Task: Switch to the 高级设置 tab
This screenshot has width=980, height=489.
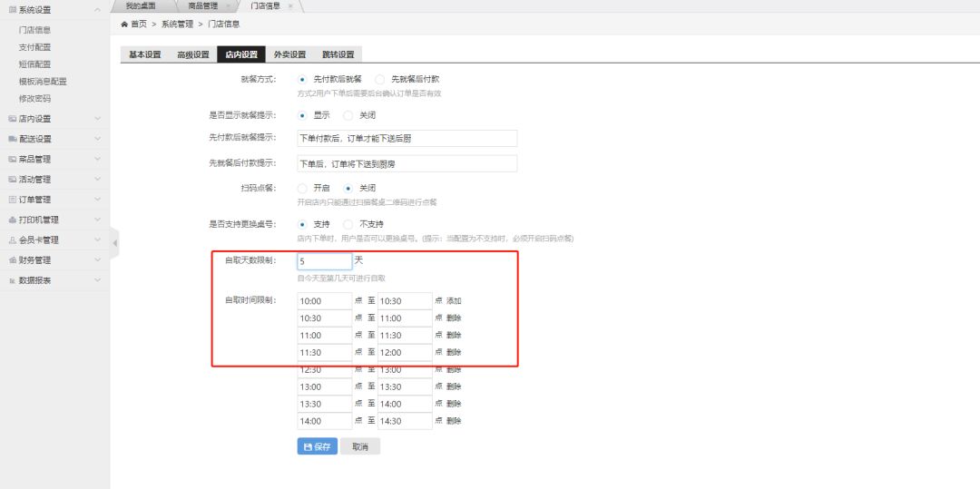Action: click(192, 54)
